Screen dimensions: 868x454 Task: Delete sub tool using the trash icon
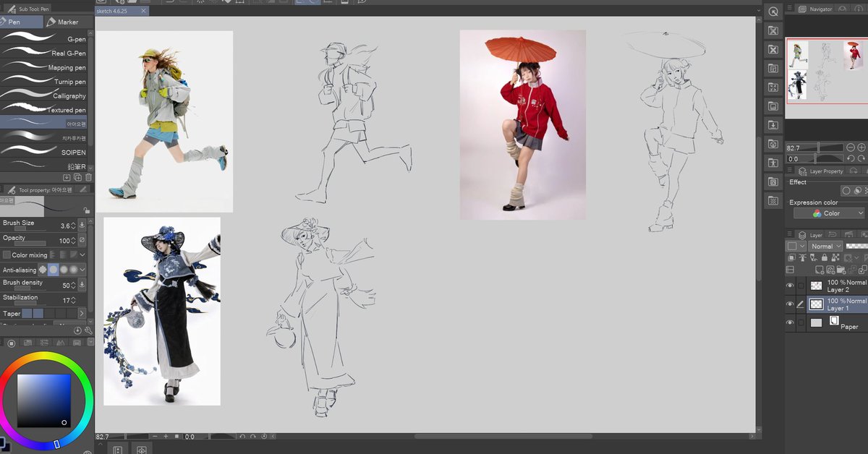tap(88, 177)
